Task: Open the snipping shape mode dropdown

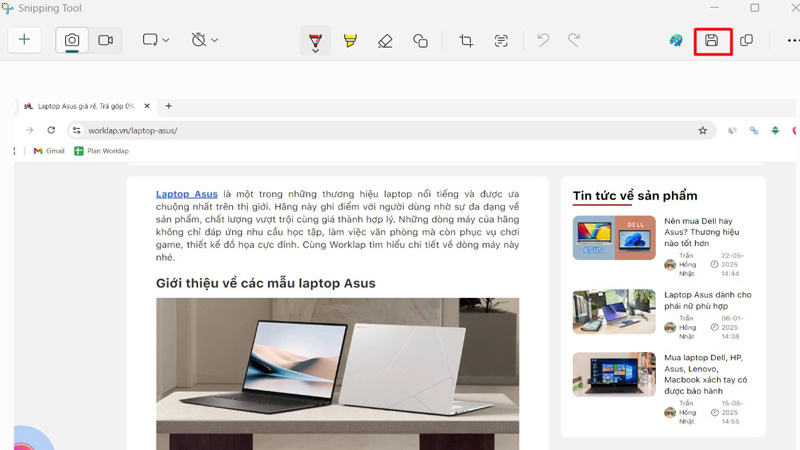Action: pyautogui.click(x=155, y=40)
